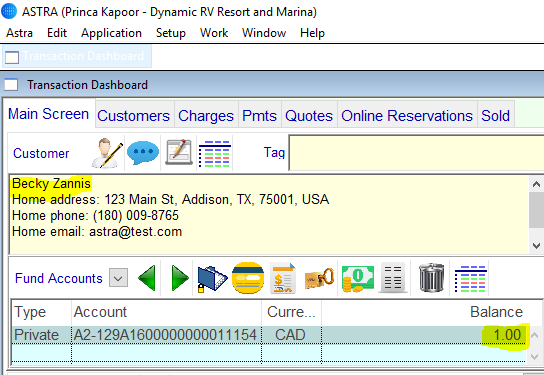Go to previous fund account green arrow
Screen dimensions: 544x375
pyautogui.click(x=147, y=278)
